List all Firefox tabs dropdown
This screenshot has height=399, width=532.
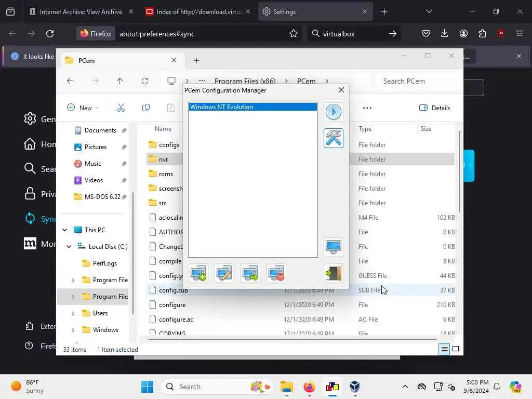click(429, 11)
